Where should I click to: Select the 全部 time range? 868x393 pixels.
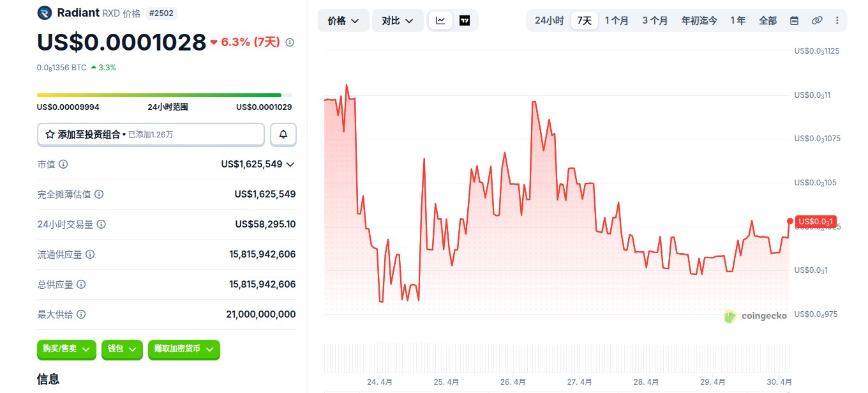pos(768,20)
